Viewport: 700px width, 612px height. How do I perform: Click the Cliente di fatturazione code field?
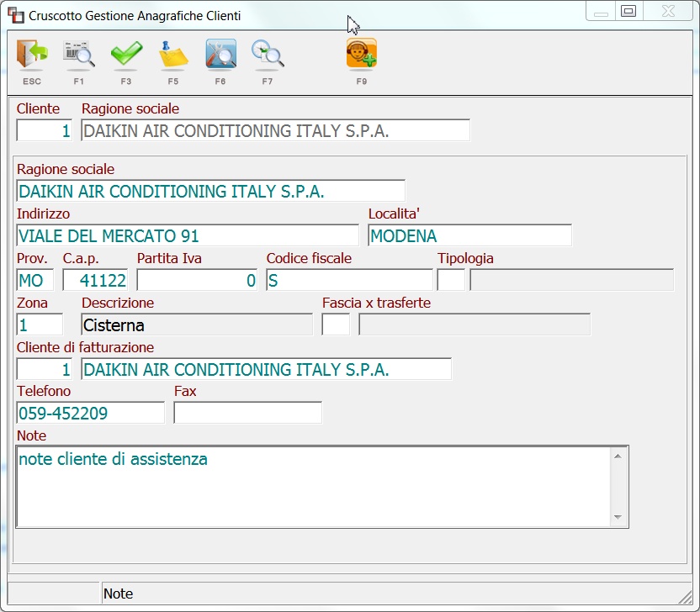(45, 369)
